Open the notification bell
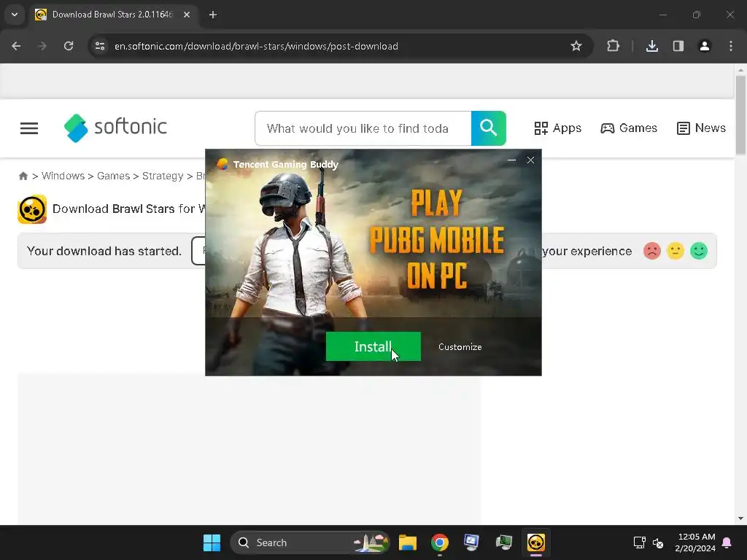Screen dimensions: 747x560 [727, 542]
